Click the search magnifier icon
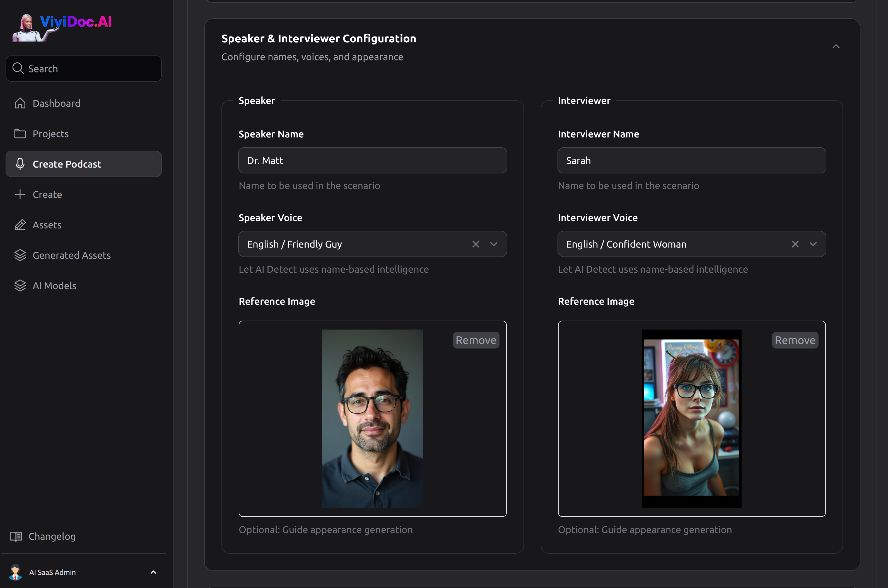 coord(18,68)
